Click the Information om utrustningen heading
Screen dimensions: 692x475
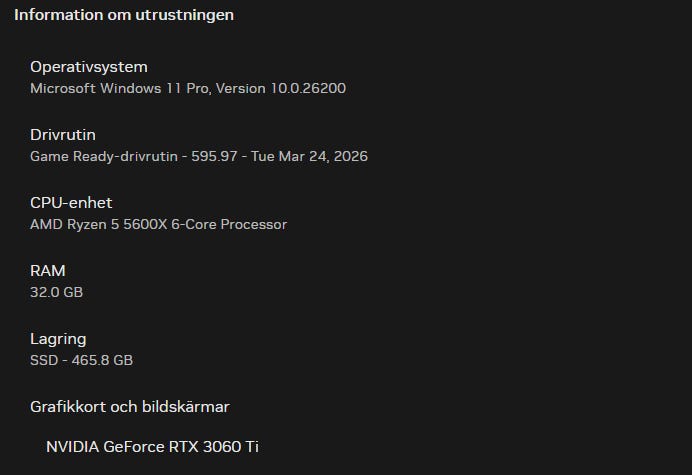[x=124, y=15]
